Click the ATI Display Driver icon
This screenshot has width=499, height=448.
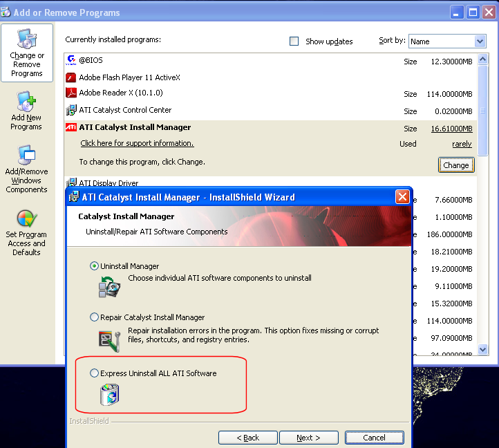click(x=71, y=182)
